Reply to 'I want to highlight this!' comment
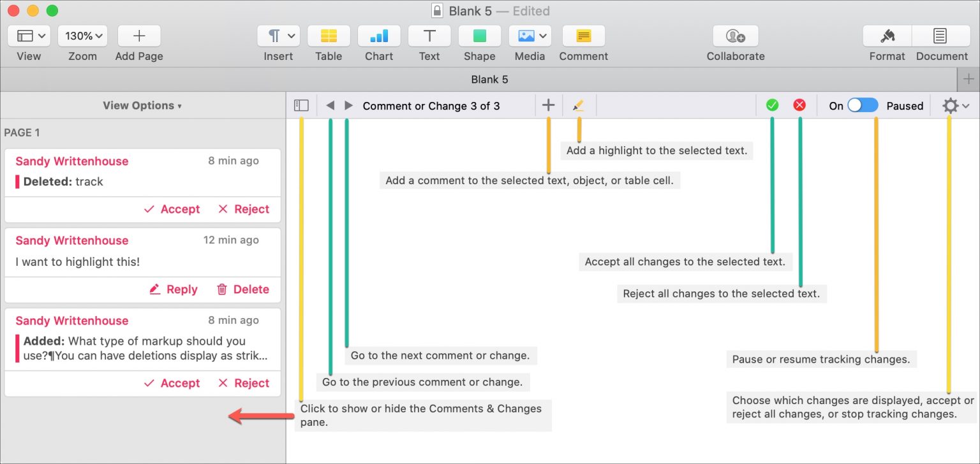Screen dimensions: 980x464 tap(173, 289)
